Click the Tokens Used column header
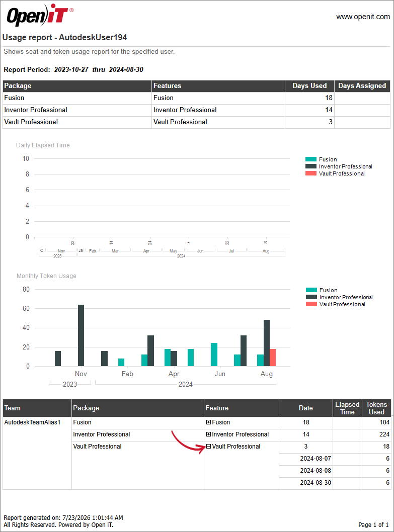394x532 pixels. point(376,408)
